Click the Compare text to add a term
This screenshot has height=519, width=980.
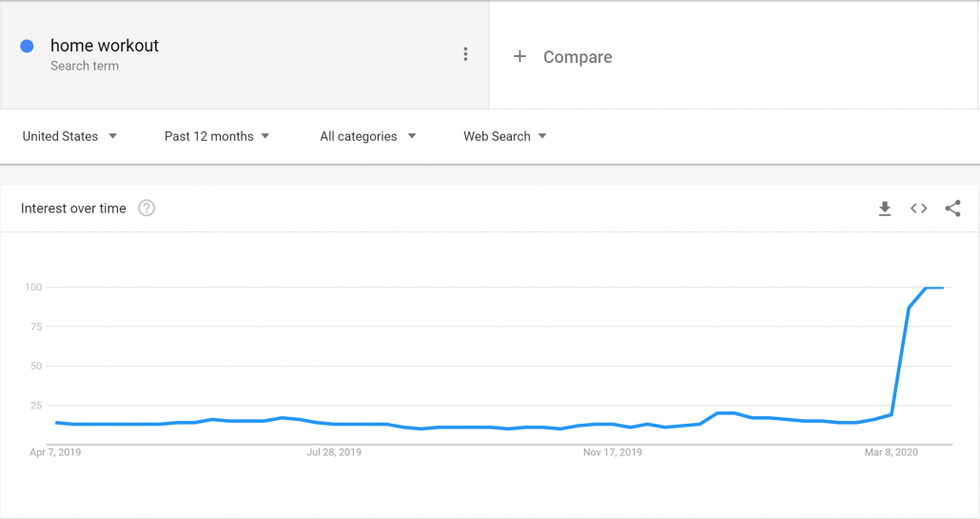tap(578, 57)
